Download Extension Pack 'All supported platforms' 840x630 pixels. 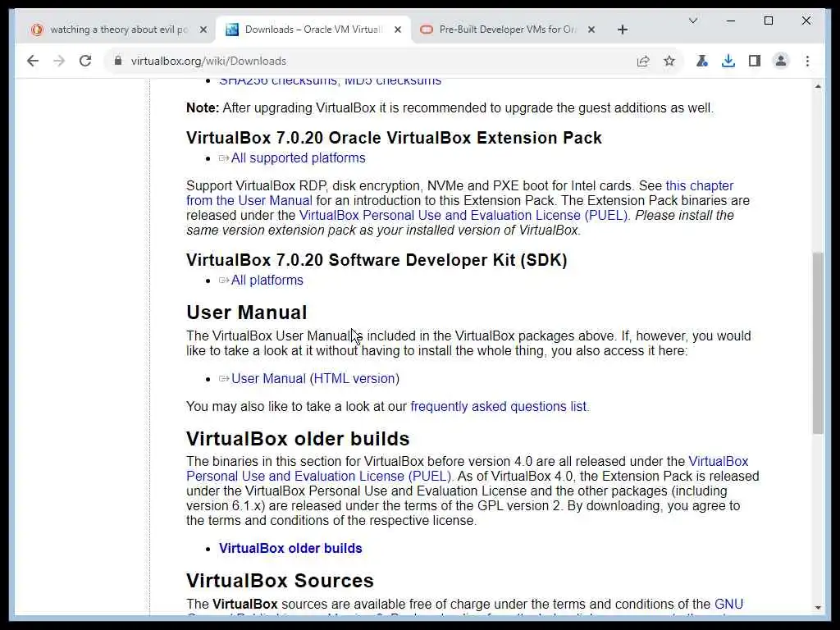click(298, 158)
